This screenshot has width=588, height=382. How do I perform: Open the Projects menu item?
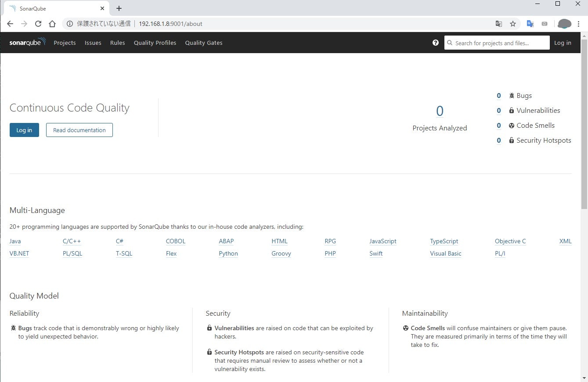tap(65, 43)
